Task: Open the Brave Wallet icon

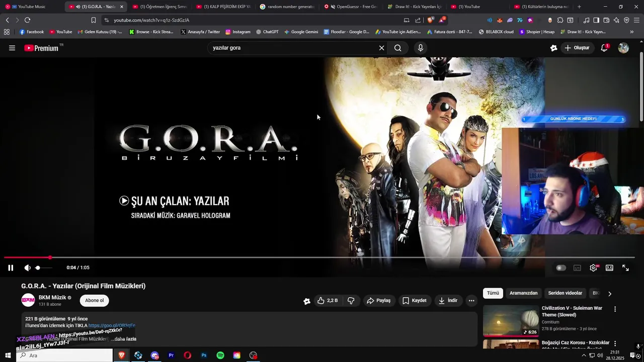Action: pyautogui.click(x=606, y=20)
